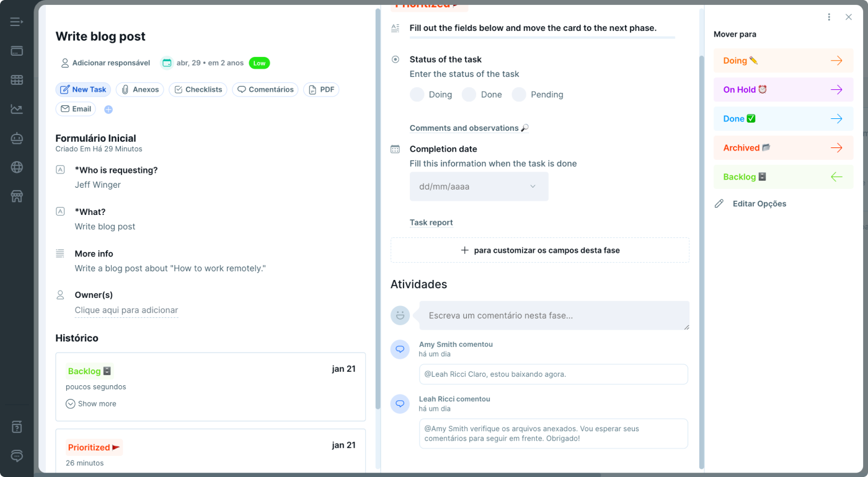Move card to On Hold phase

[x=783, y=90]
